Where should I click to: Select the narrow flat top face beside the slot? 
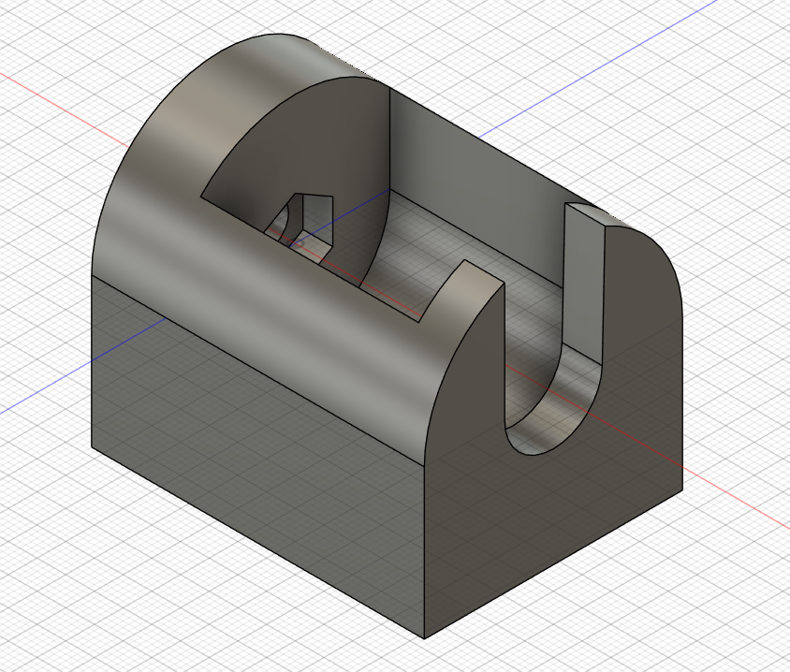coord(596,214)
